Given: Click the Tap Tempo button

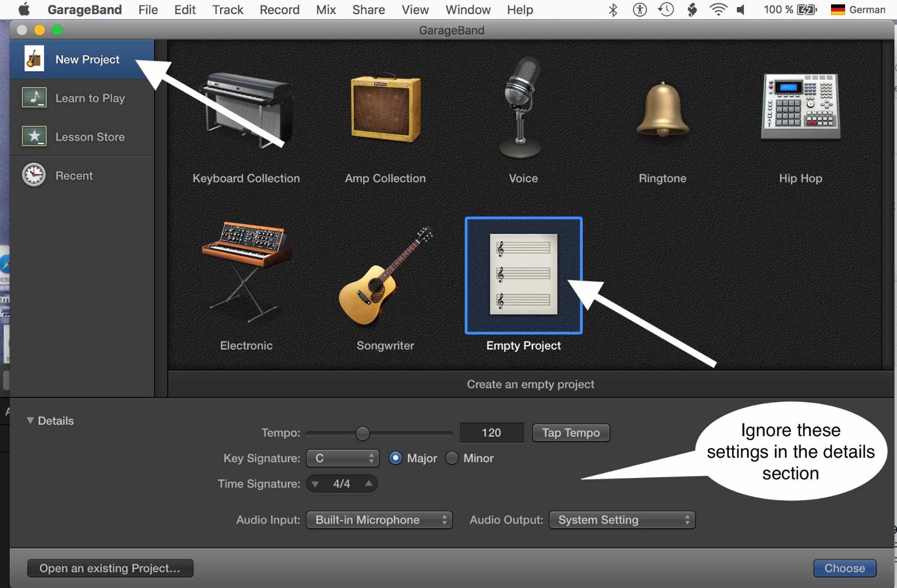Looking at the screenshot, I should 571,433.
